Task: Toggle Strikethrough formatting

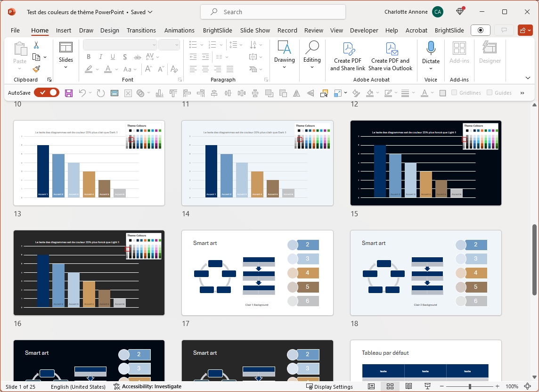Action: click(x=138, y=57)
